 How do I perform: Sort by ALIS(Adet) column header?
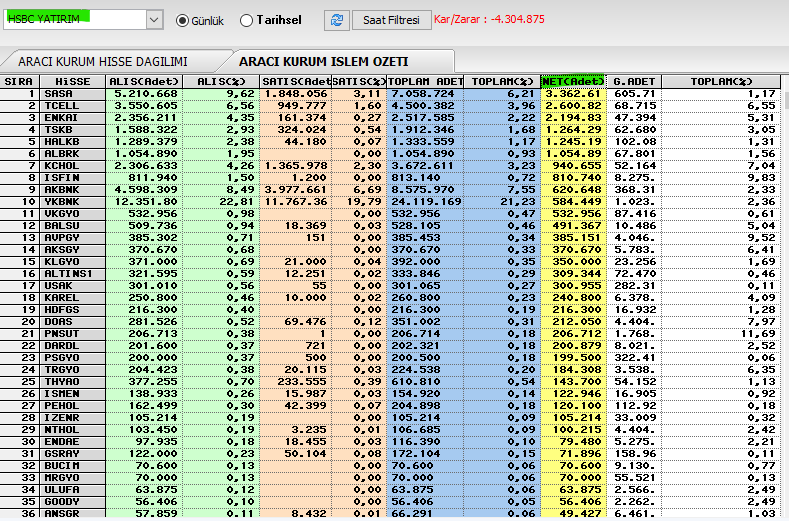pyautogui.click(x=144, y=82)
